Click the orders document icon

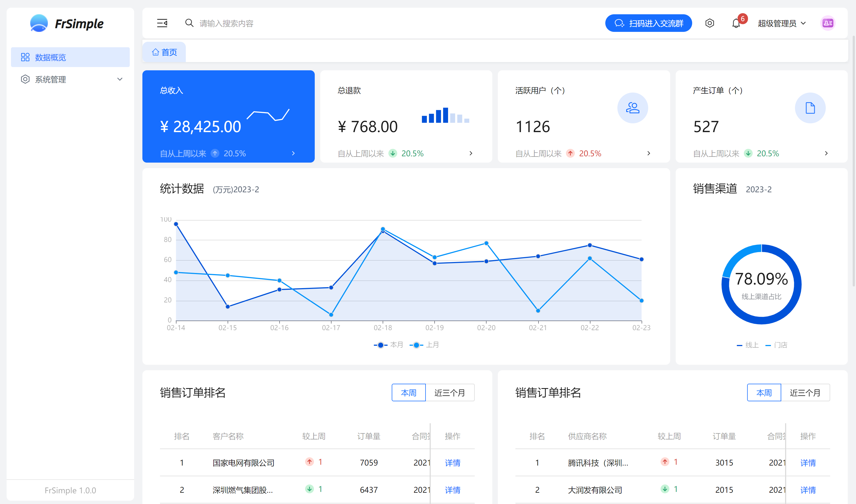[x=810, y=108]
